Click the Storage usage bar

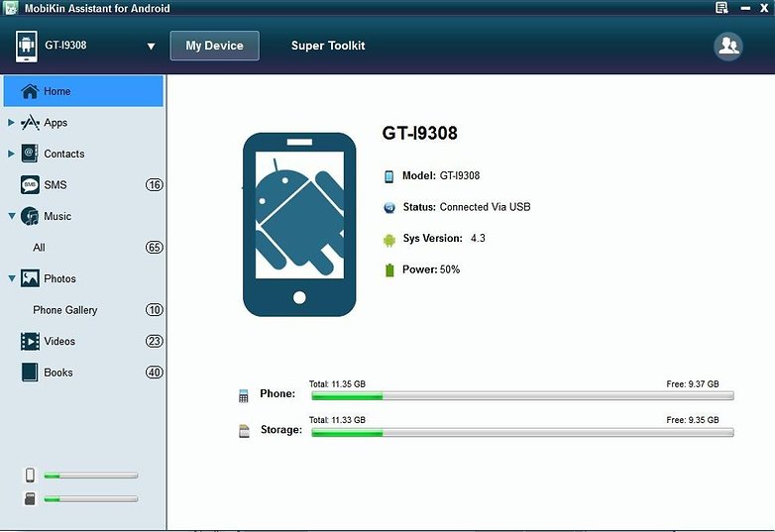pyautogui.click(x=522, y=433)
